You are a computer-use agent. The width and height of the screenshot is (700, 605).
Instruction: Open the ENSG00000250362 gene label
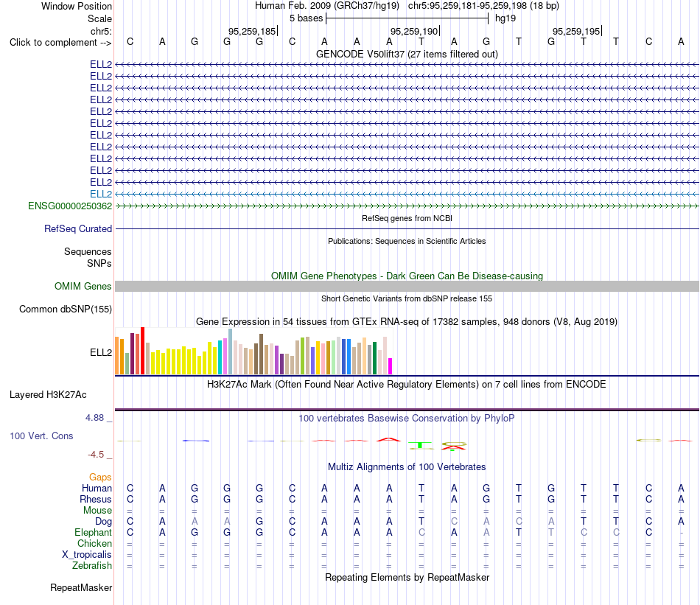pos(70,206)
